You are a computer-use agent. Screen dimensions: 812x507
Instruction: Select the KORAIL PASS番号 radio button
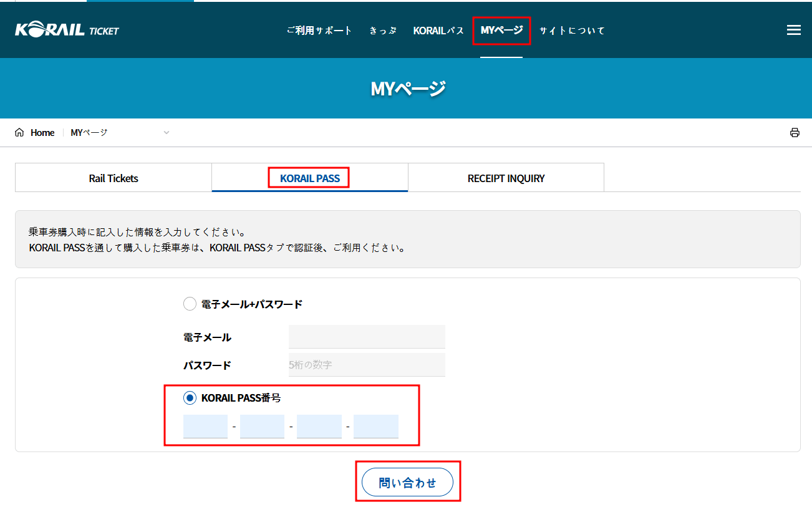(190, 398)
